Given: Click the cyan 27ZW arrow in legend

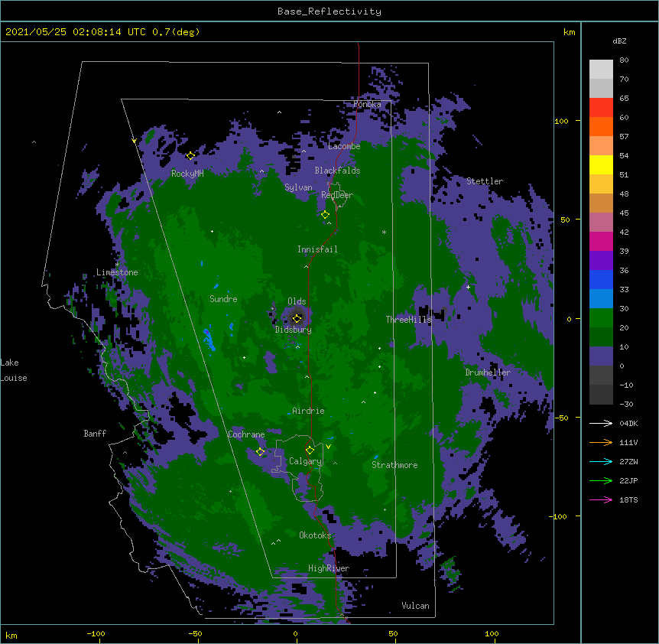Looking at the screenshot, I should coord(601,461).
